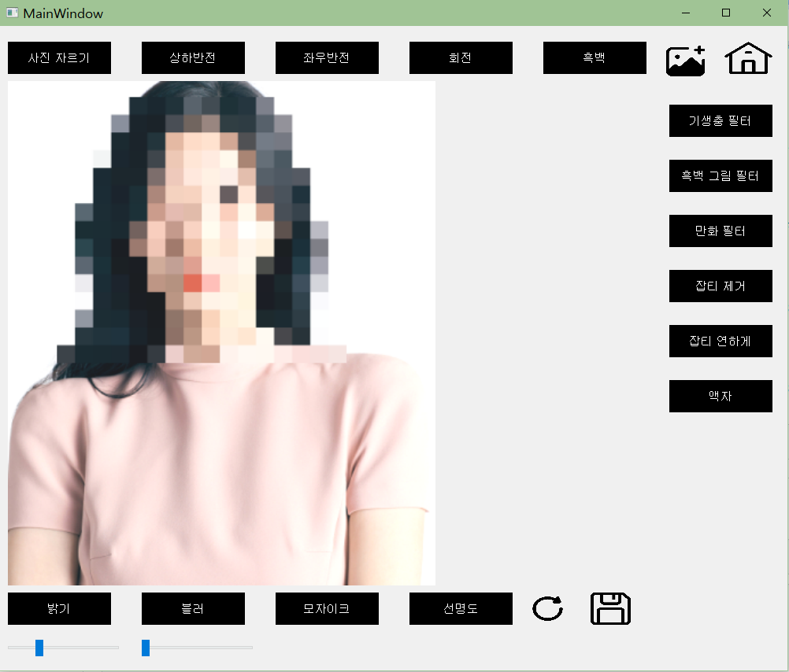Click the reset/refresh icon
789x672 pixels.
(547, 608)
